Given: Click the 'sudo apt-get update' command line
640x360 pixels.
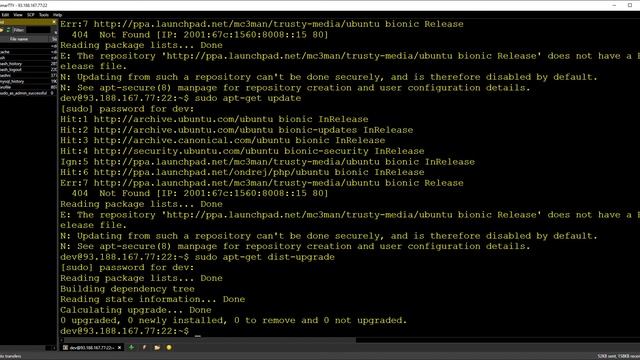Looking at the screenshot, I should point(248,98).
